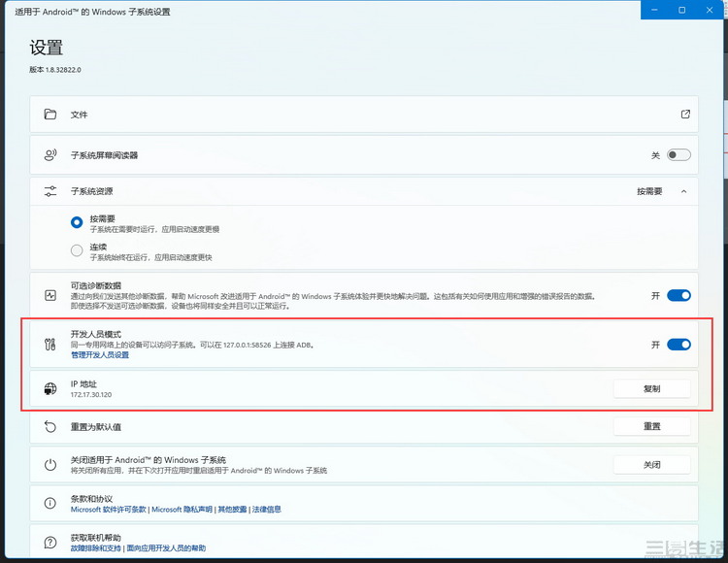This screenshot has width=728, height=563.
Task: Click the 重置为默认值 reset arrow icon
Action: 50,426
